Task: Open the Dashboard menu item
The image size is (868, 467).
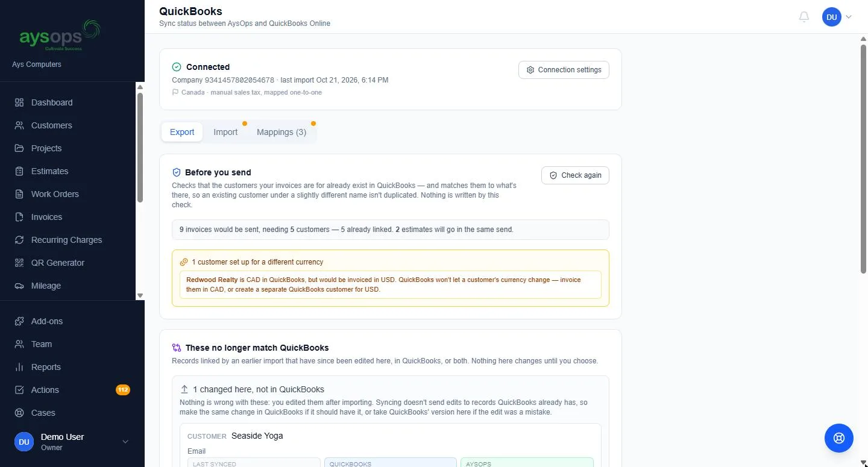Action: tap(68, 102)
